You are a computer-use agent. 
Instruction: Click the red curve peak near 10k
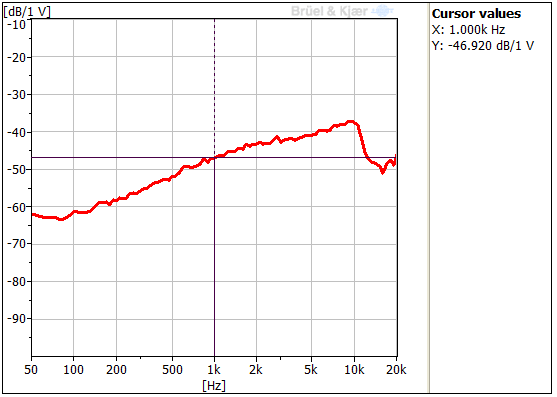tap(351, 122)
